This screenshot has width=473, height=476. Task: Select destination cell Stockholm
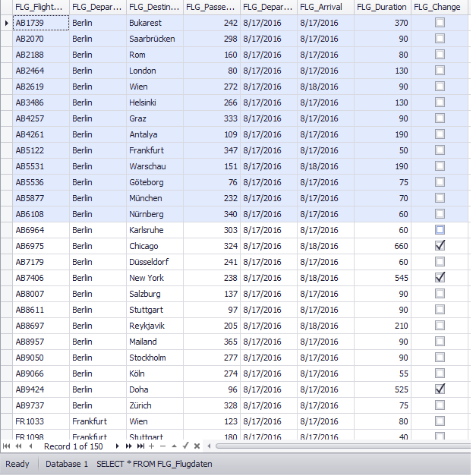(x=155, y=358)
